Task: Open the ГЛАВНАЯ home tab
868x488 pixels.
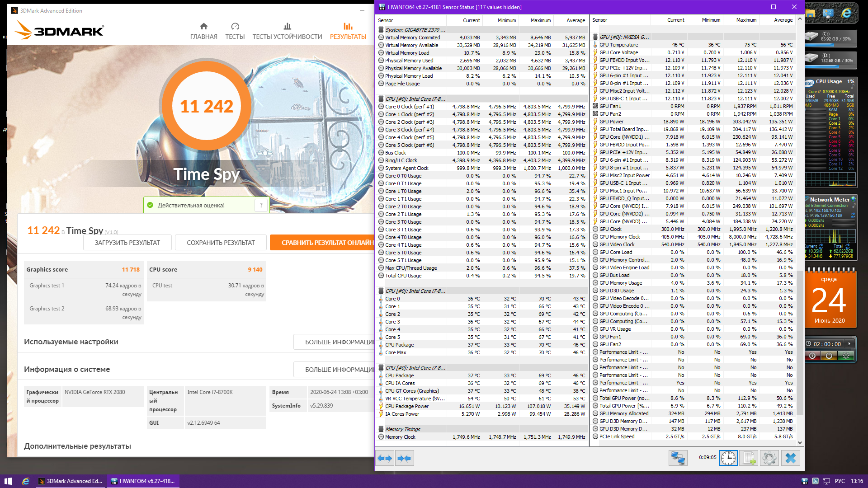Action: click(x=203, y=31)
